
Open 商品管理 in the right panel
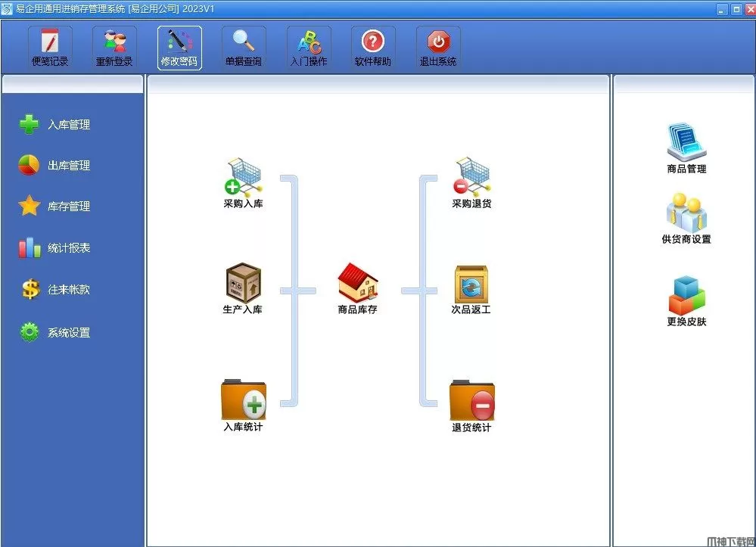point(686,143)
